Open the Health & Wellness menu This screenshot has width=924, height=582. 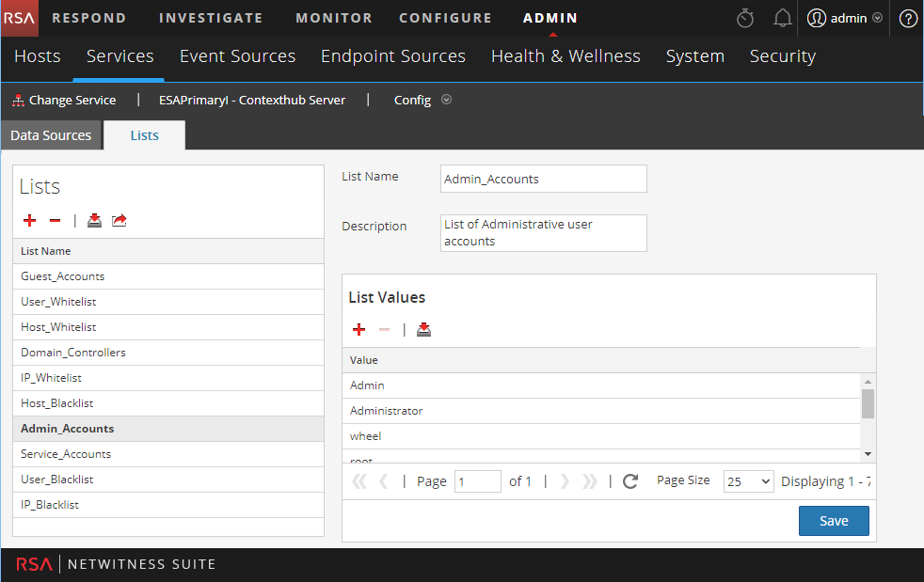566,56
